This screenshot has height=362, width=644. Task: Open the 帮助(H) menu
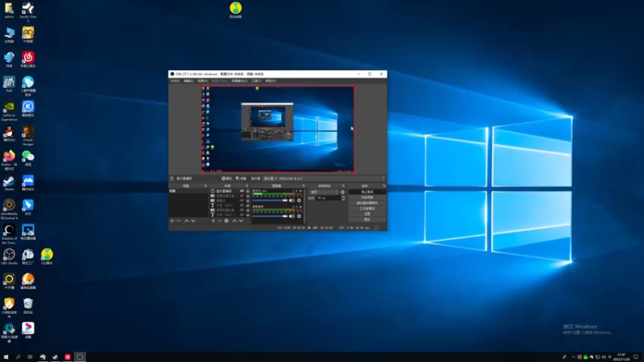point(270,81)
